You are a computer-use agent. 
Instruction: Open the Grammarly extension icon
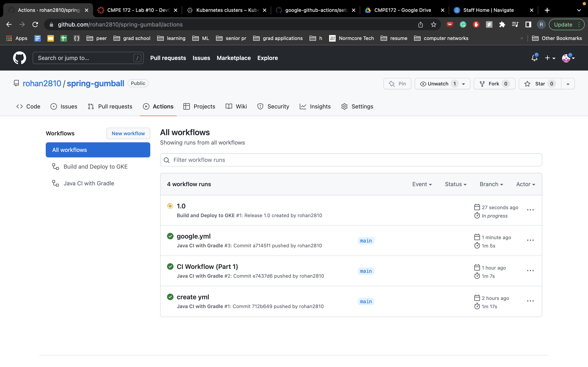click(x=463, y=24)
